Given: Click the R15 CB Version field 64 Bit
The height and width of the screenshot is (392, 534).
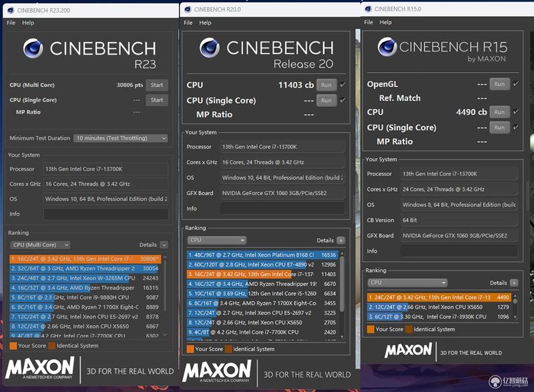Looking at the screenshot, I should (x=459, y=220).
